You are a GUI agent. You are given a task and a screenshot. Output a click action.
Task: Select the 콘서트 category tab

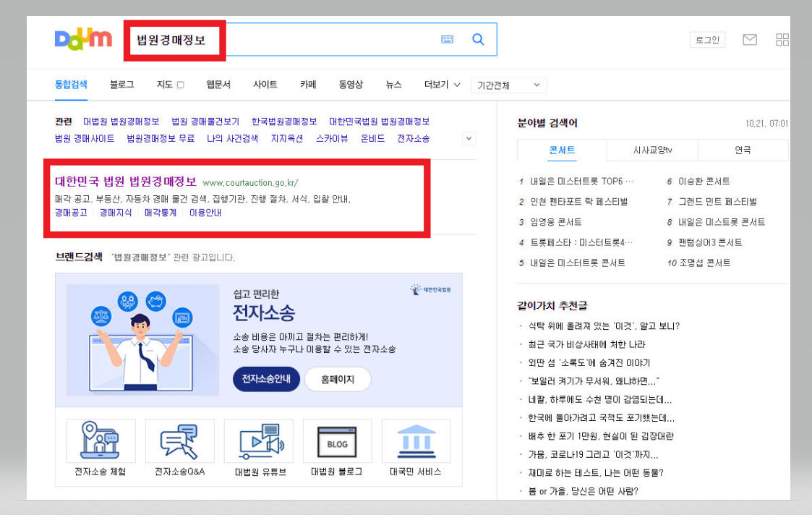click(x=562, y=150)
